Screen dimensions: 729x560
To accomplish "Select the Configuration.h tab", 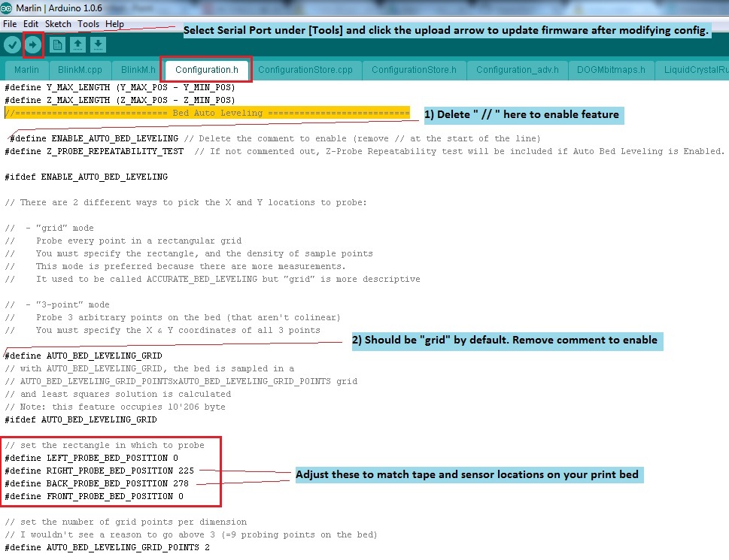I will point(206,70).
